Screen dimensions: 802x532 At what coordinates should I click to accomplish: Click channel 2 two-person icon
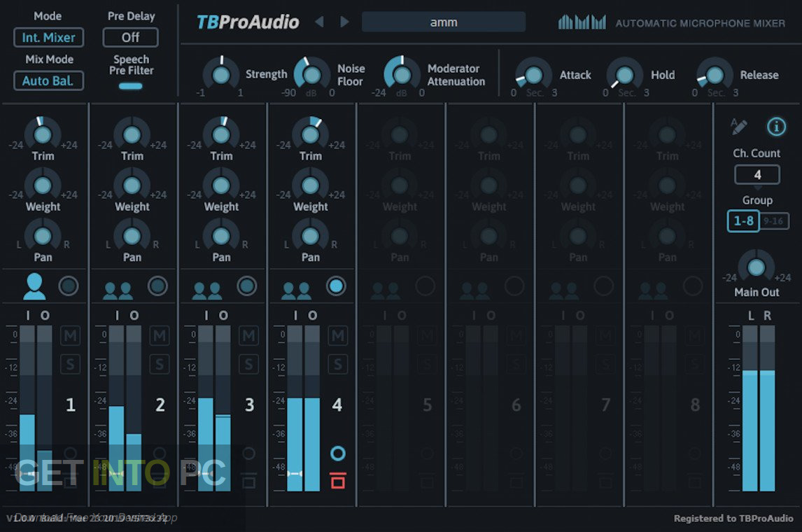(x=118, y=290)
